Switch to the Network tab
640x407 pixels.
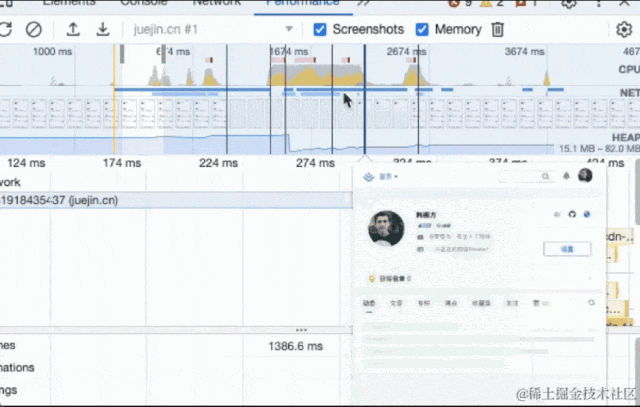coord(217,3)
